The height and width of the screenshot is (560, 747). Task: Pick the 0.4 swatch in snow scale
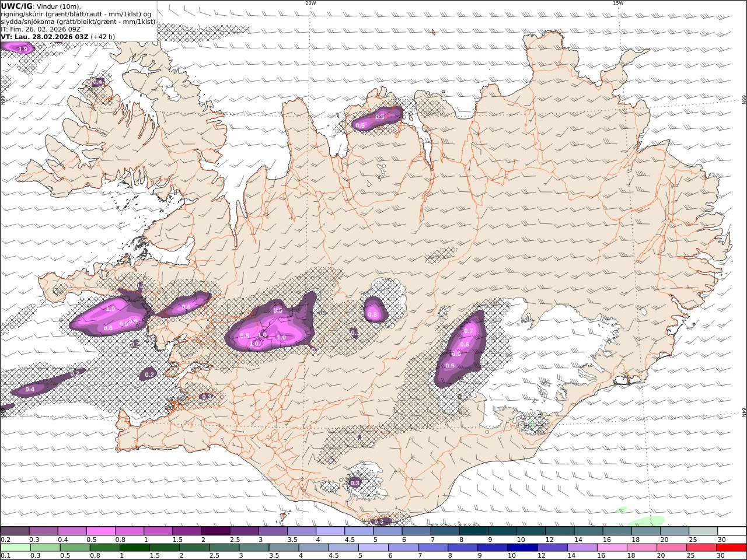(x=72, y=531)
